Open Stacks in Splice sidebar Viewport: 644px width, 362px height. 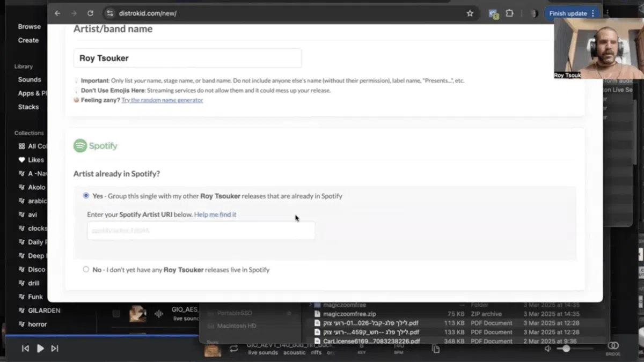tap(28, 107)
